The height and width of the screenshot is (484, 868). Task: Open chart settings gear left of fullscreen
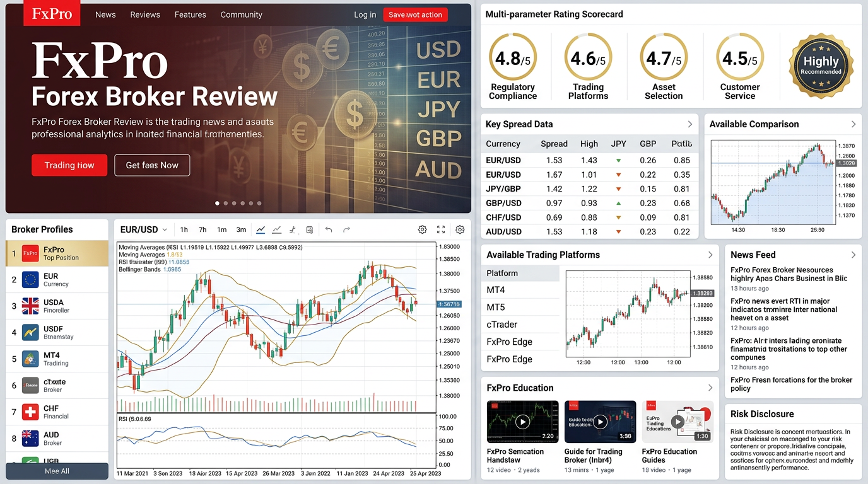tap(423, 229)
